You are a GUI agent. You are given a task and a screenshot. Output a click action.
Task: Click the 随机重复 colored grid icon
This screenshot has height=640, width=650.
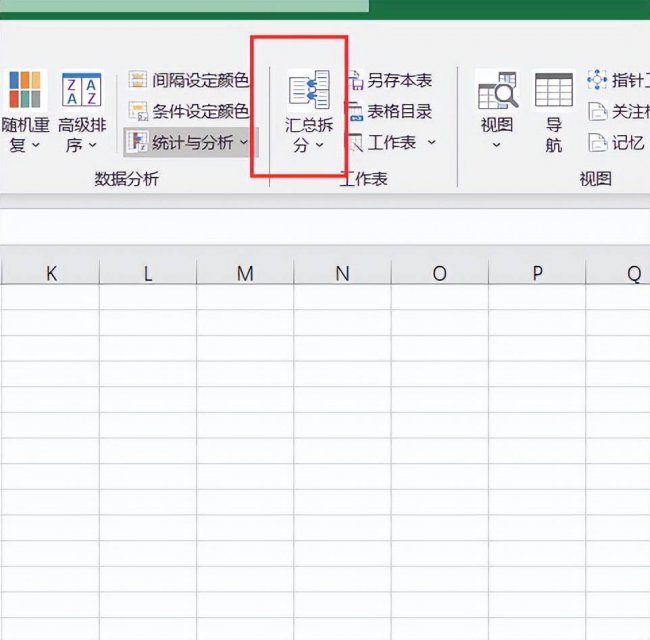tap(25, 90)
